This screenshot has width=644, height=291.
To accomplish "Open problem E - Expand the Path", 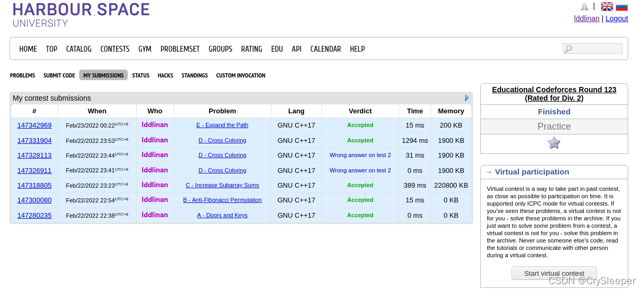I will click(x=222, y=125).
